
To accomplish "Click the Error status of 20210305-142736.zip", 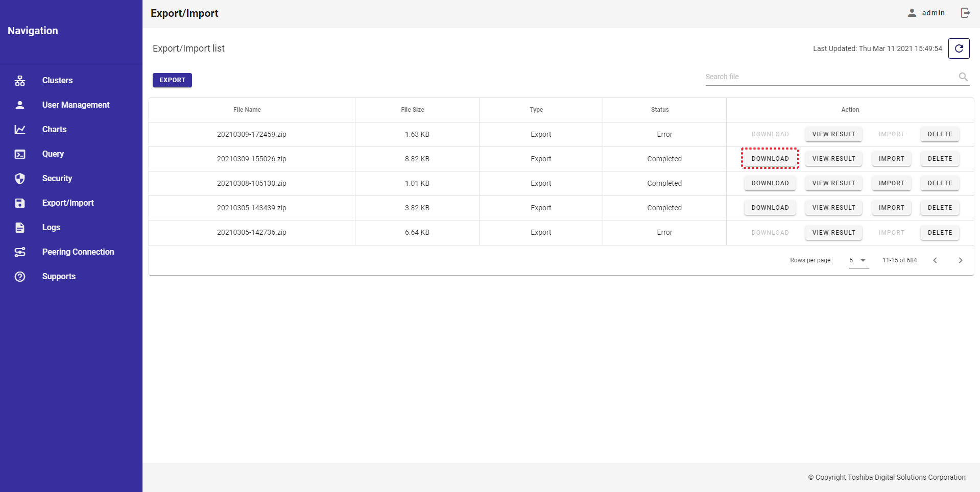I will [664, 232].
